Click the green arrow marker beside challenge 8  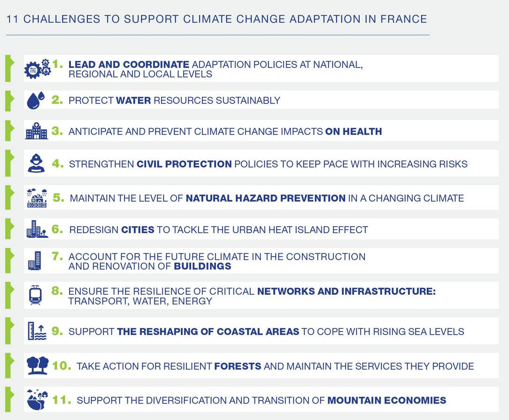[x=8, y=296]
